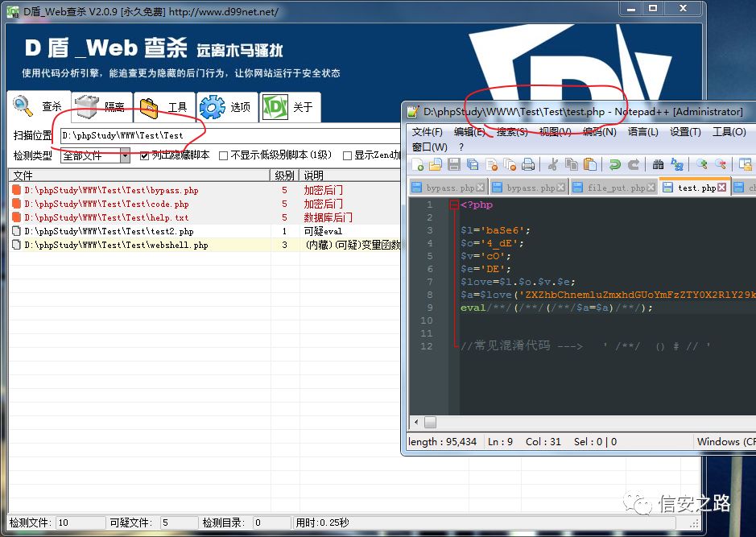This screenshot has height=537, width=756.
Task: Click the 扫描位置 path input field
Action: [x=229, y=135]
